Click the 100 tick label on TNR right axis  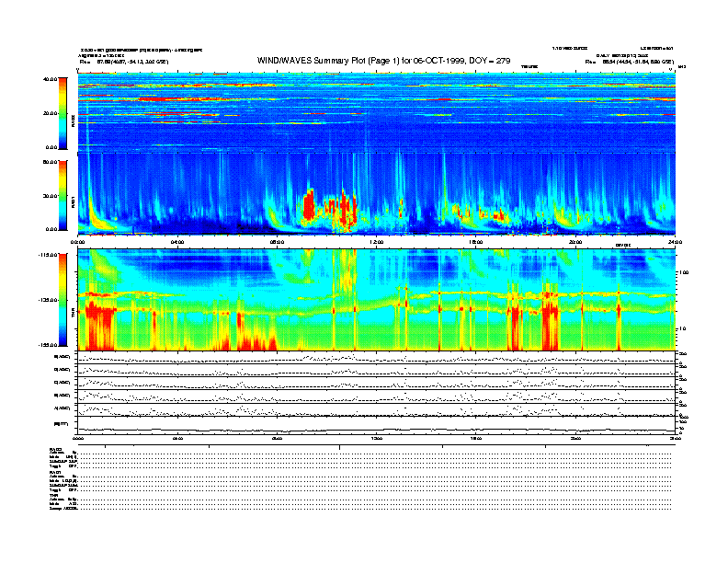click(x=684, y=272)
